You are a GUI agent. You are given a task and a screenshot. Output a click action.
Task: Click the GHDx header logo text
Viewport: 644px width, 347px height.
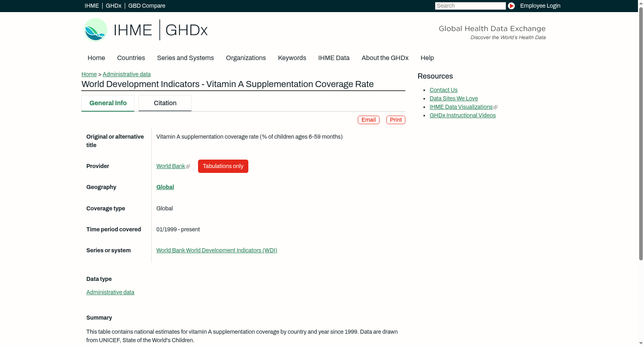[x=186, y=30]
